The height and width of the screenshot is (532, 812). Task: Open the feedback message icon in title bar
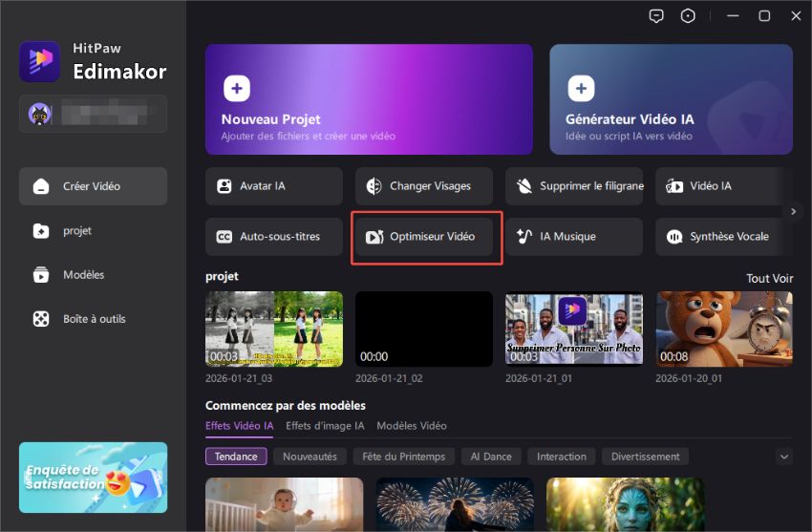[656, 16]
